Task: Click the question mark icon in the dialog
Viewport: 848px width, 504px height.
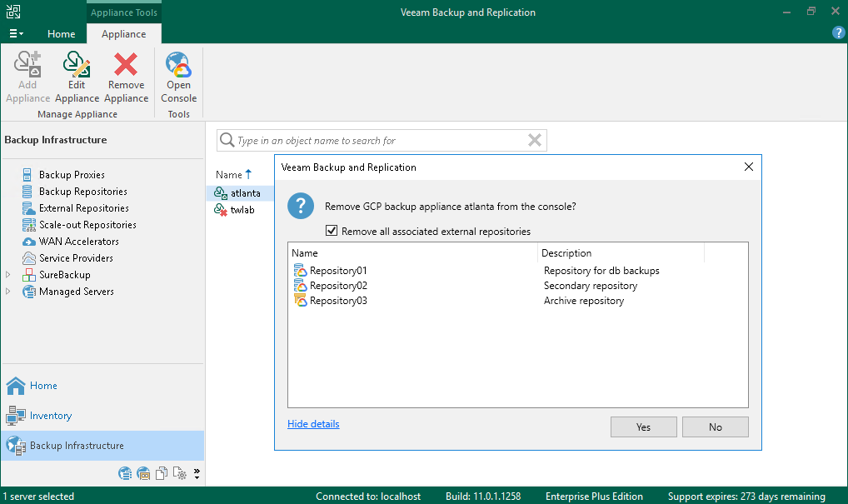Action: [x=301, y=206]
